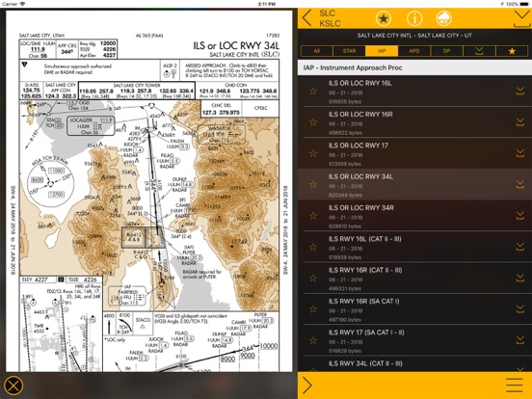Tap the download-all icon in header corner
This screenshot has height=399, width=532.
click(x=521, y=18)
